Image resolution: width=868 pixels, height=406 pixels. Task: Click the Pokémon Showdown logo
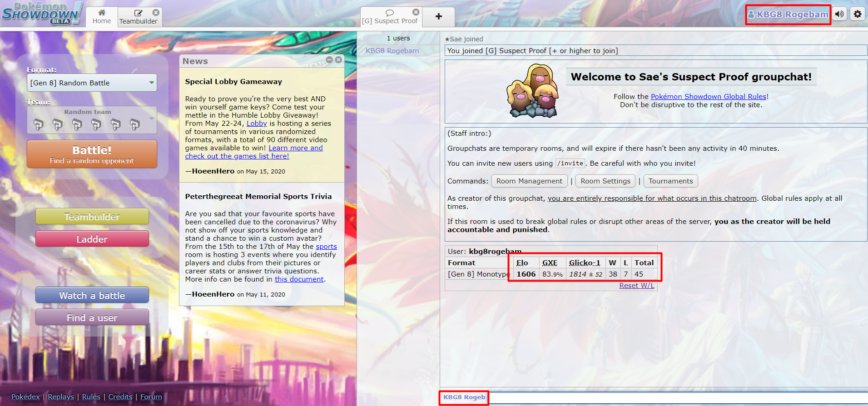tap(42, 14)
